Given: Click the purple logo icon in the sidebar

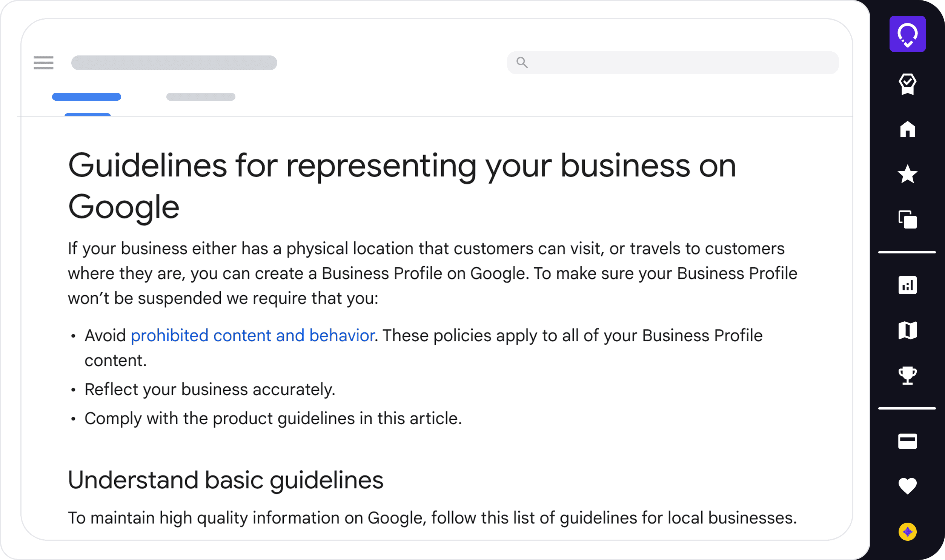Looking at the screenshot, I should 907,34.
